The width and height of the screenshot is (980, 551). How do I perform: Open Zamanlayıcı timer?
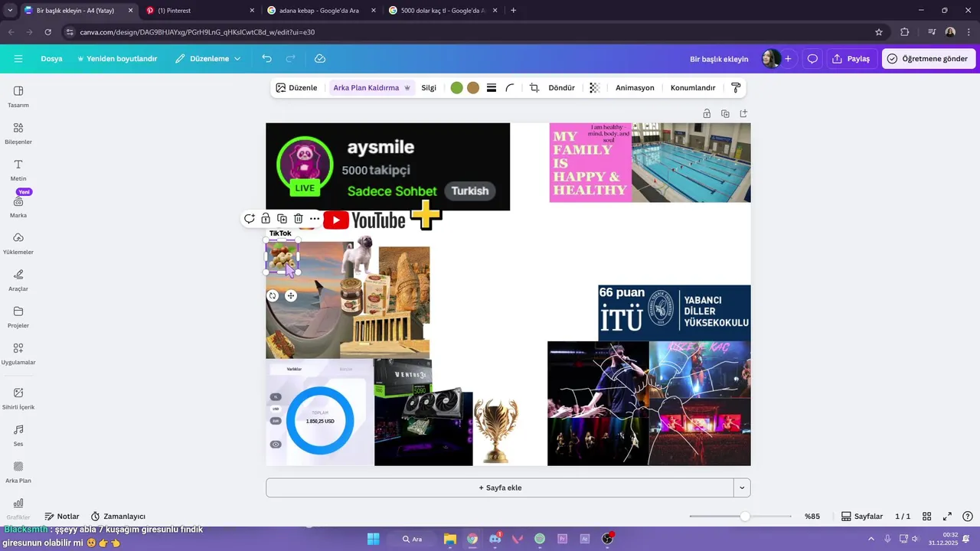[118, 517]
